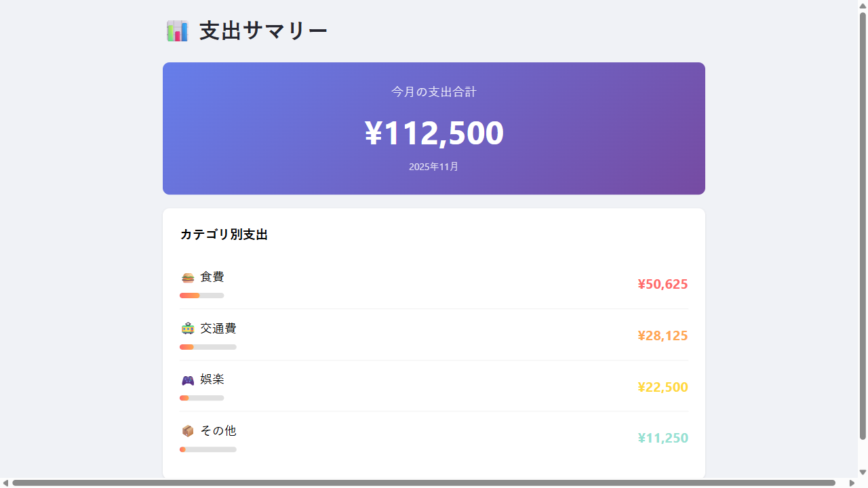Click the ¥112,500 total amount
This screenshot has width=868, height=488.
(434, 133)
